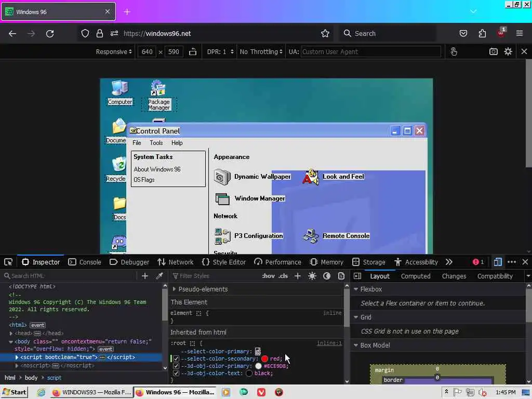Expand the Pseudo-elements section

point(174,289)
